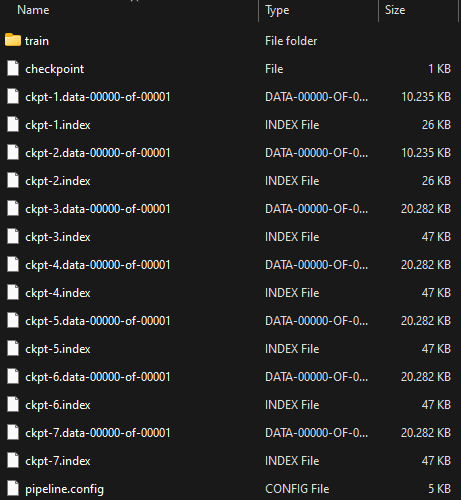Sort files by the Name column

click(33, 10)
